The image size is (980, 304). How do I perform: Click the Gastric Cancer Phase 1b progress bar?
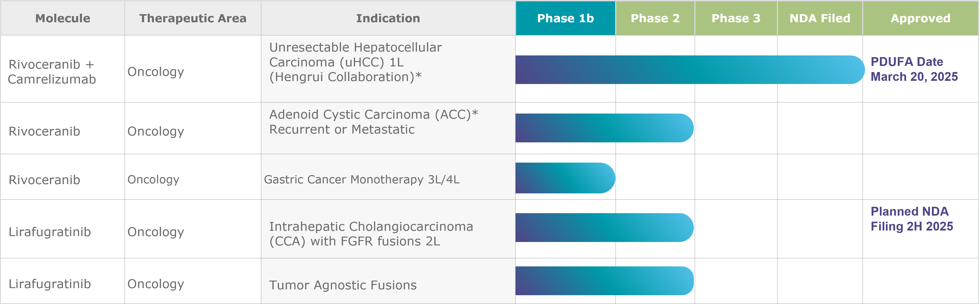[565, 178]
